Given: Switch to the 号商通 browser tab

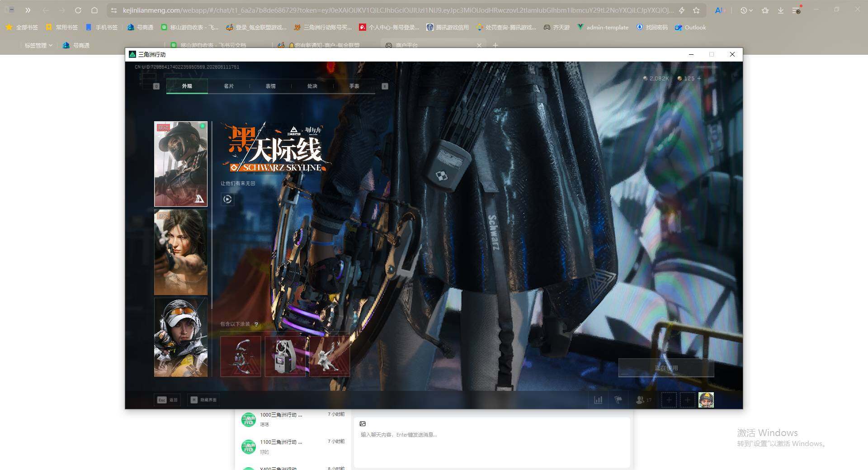Looking at the screenshot, I should pyautogui.click(x=76, y=45).
